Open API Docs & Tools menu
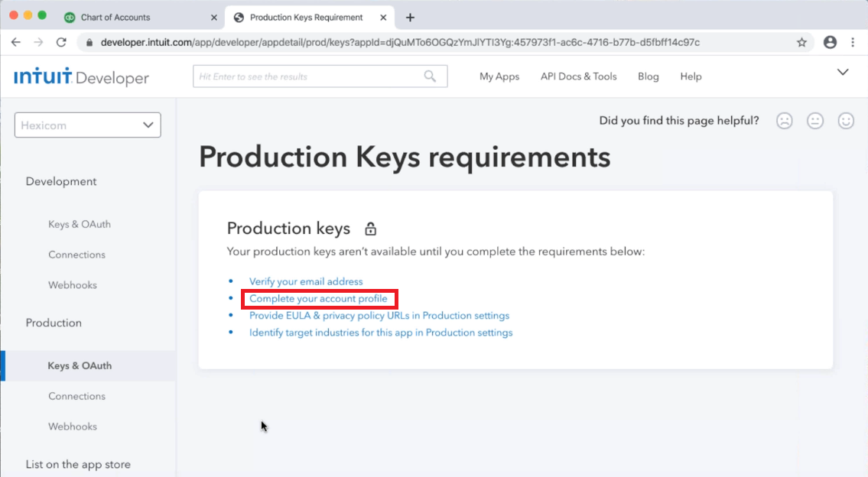This screenshot has width=868, height=477. tap(578, 76)
